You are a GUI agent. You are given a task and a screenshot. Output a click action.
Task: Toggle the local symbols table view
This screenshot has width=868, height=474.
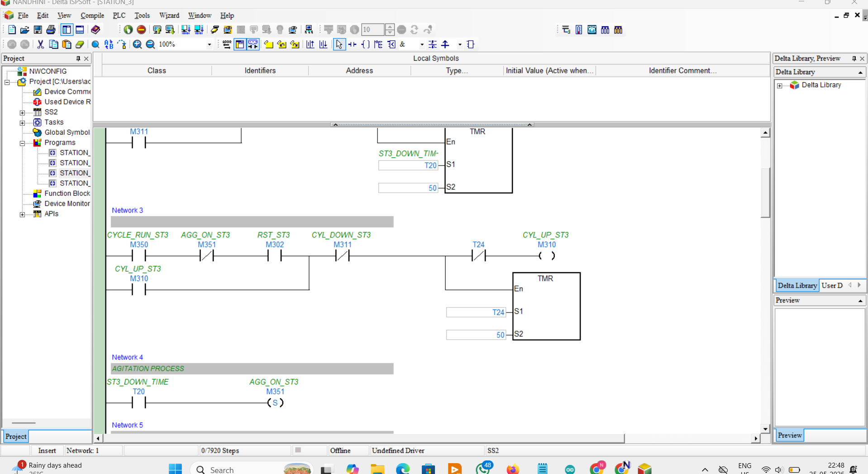click(x=240, y=44)
